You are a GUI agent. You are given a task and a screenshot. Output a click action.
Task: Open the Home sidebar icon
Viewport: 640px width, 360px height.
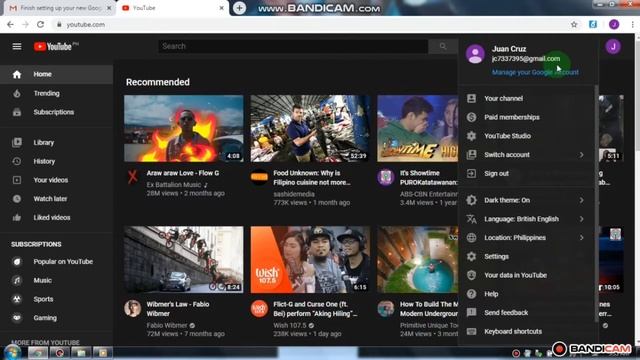[17, 74]
